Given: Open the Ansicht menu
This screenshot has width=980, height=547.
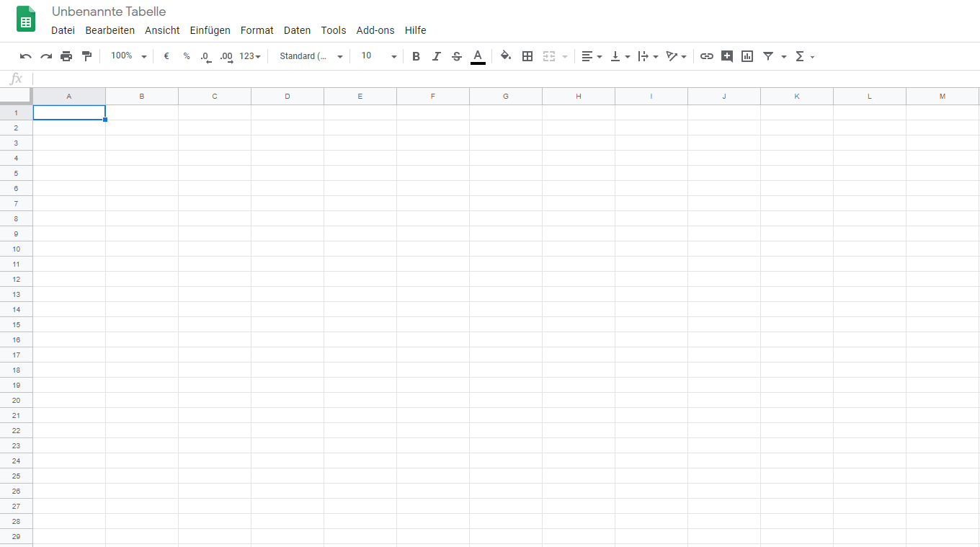Looking at the screenshot, I should point(162,30).
